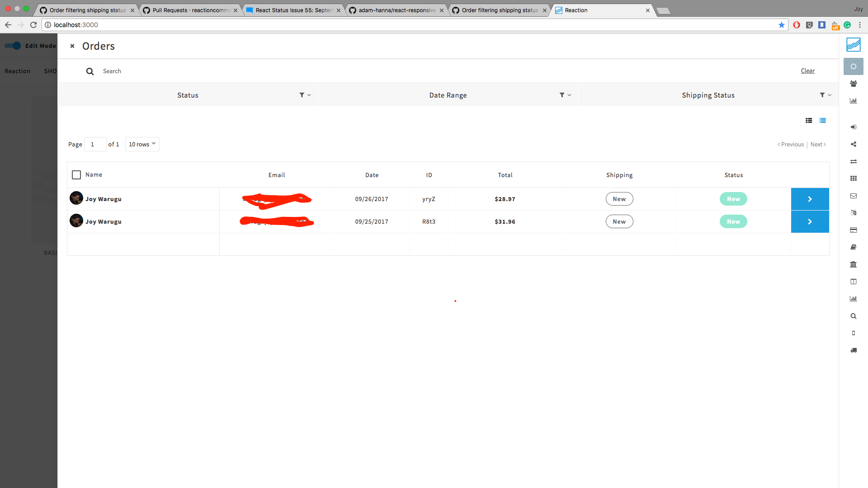Click shipping New badge for order R8t3

619,221
